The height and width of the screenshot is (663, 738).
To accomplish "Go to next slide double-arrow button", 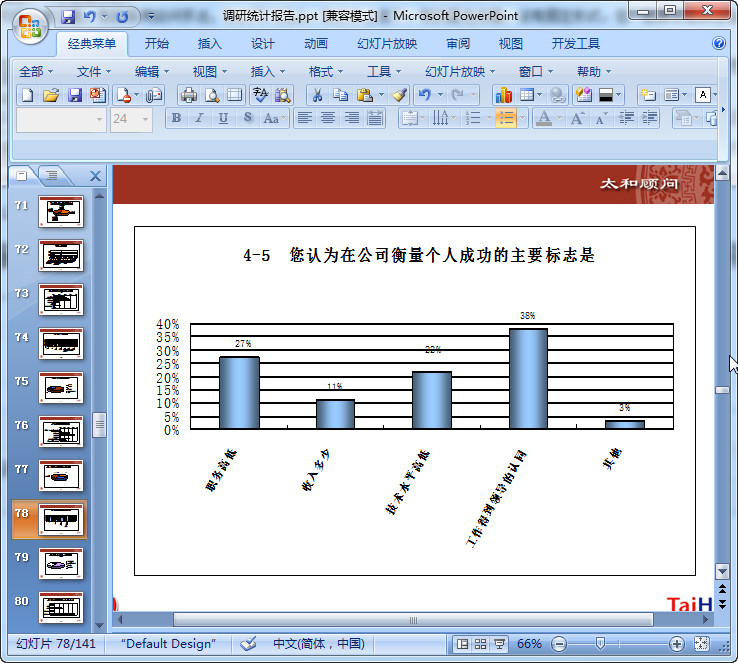I will coord(722,604).
